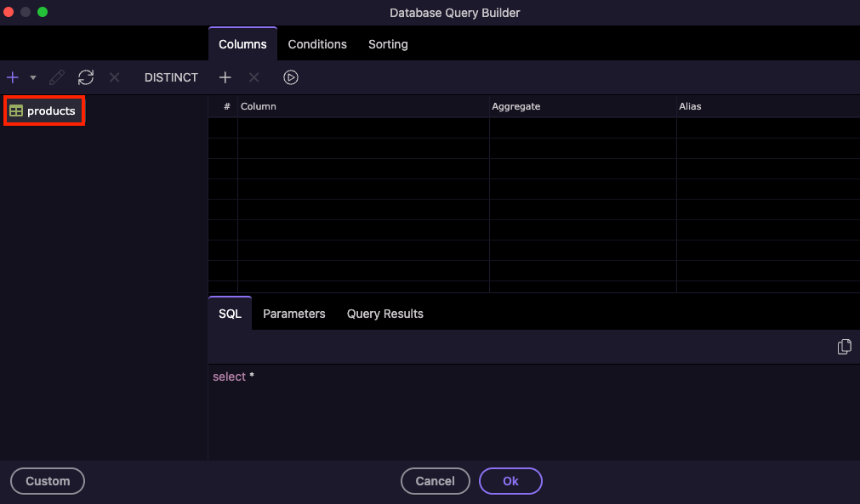Click the remove column X icon
The height and width of the screenshot is (504, 860).
pyautogui.click(x=253, y=77)
